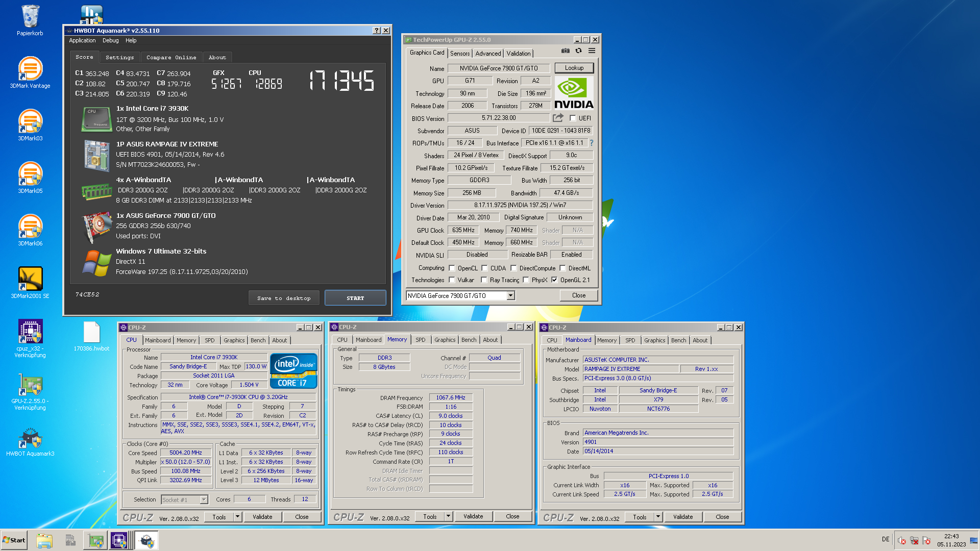Open 3DMark06 desktop shortcut
Viewport: 980px width, 551px height.
30,230
